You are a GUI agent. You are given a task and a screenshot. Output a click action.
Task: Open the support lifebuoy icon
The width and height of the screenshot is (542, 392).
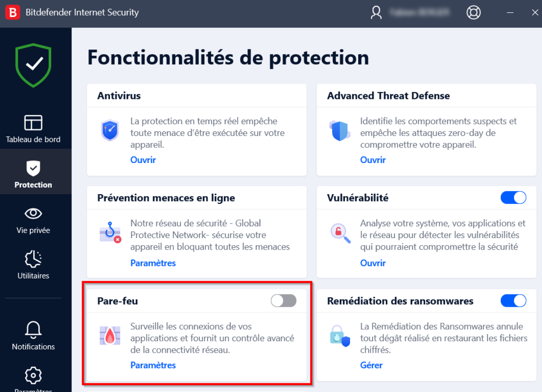(473, 12)
